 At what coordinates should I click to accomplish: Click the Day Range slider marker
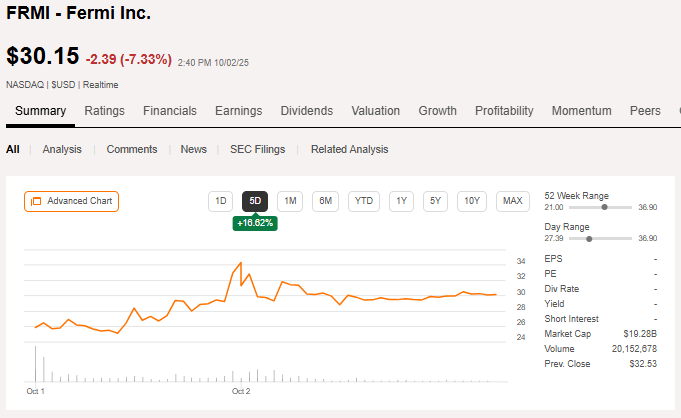point(589,239)
